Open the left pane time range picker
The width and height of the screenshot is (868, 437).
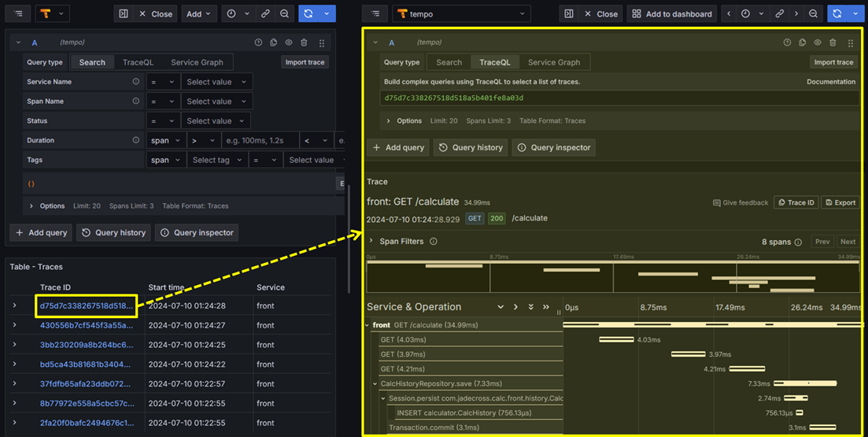point(238,14)
